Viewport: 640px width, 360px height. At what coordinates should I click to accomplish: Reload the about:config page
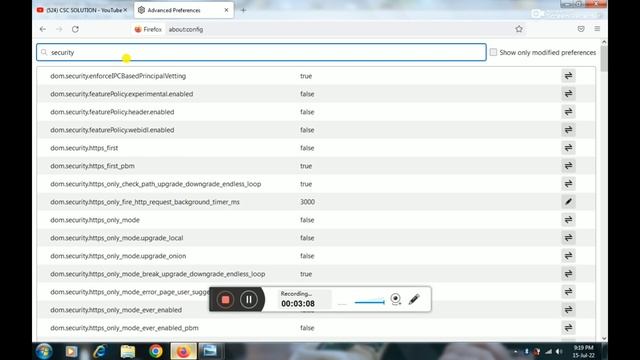(75, 29)
